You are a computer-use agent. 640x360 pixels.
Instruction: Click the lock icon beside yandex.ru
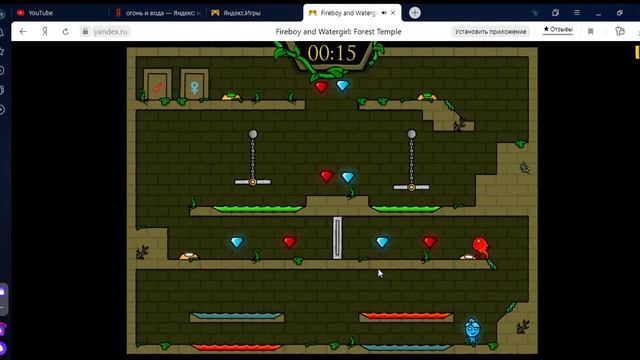(x=85, y=31)
